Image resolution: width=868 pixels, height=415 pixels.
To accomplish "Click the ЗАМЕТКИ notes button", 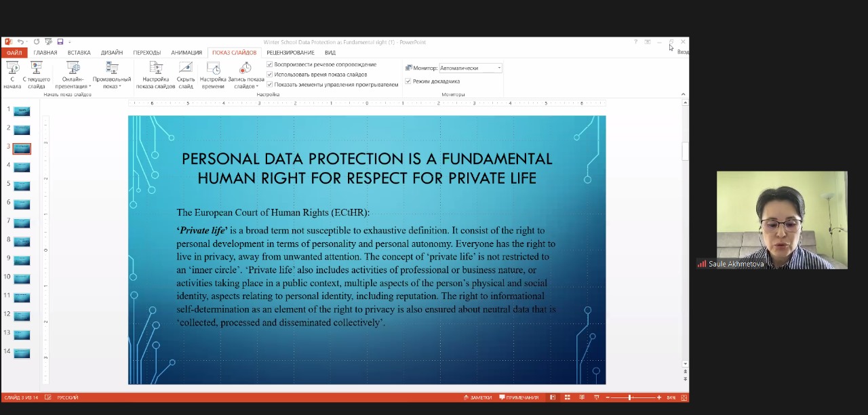I will click(477, 397).
